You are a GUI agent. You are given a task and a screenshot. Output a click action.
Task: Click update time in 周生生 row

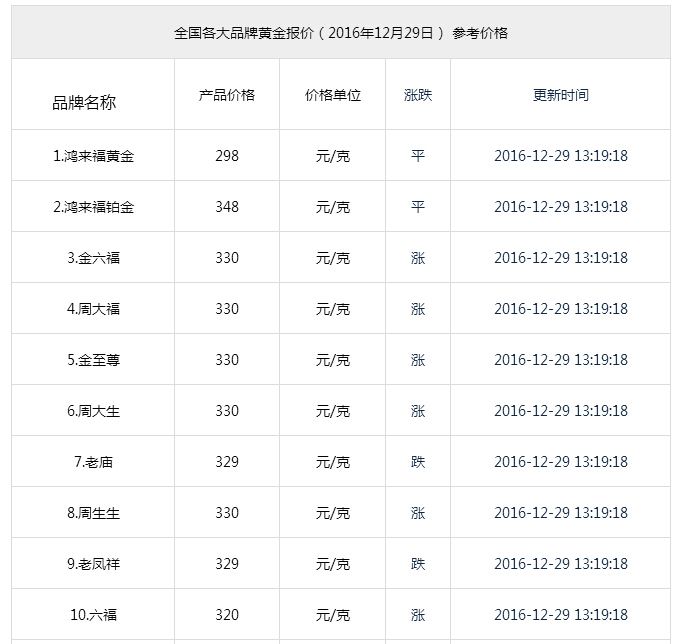point(560,513)
